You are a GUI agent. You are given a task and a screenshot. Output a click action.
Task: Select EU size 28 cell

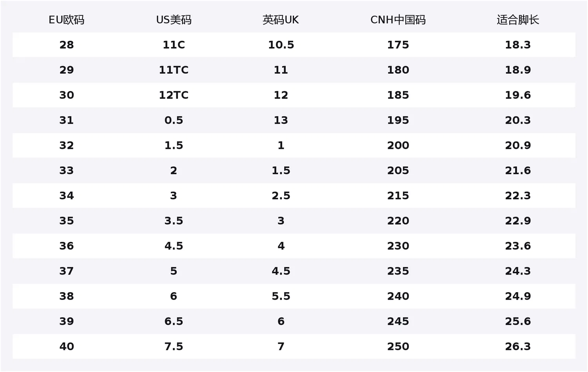[67, 45]
